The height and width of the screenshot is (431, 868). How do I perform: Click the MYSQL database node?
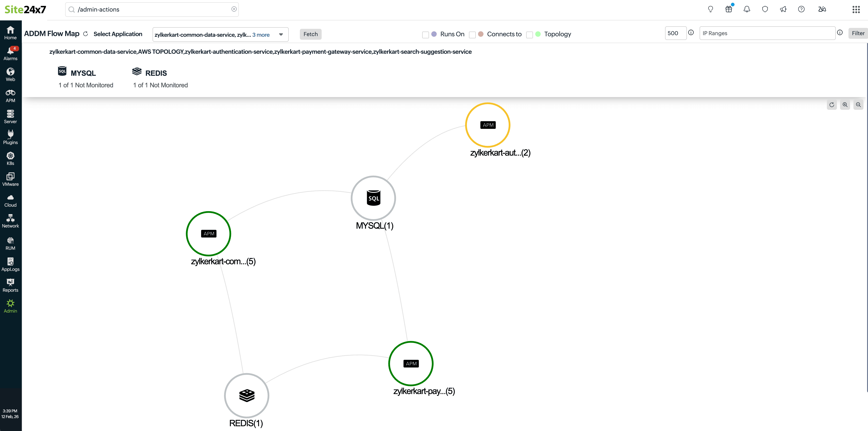click(x=373, y=198)
